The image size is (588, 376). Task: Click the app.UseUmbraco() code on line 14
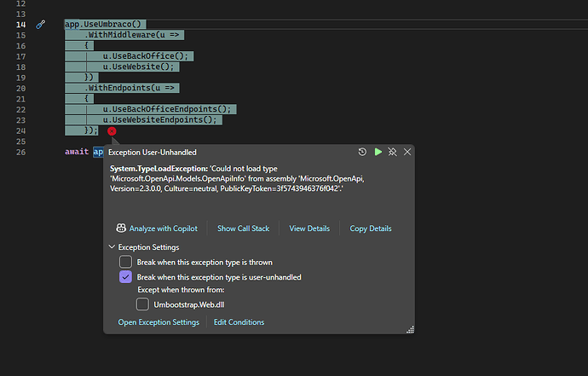coord(102,25)
